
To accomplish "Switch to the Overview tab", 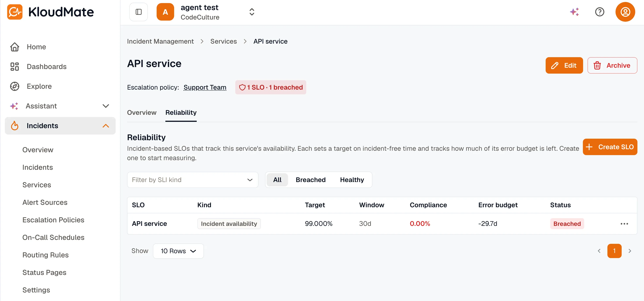I will 142,113.
